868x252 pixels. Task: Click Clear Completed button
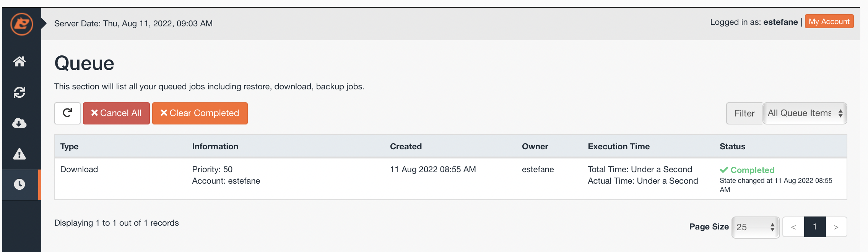coord(200,113)
